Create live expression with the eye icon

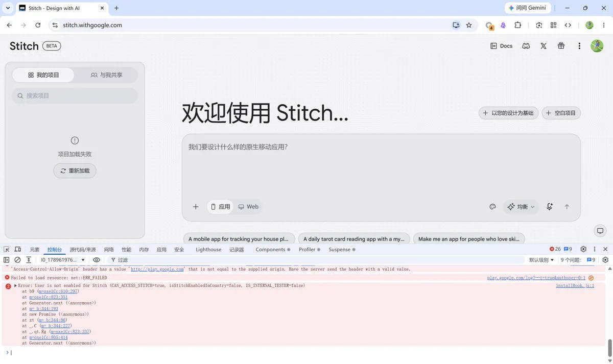click(x=97, y=260)
